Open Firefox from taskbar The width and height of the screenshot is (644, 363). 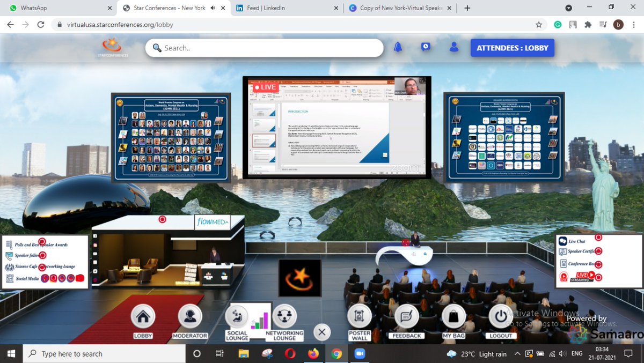[313, 353]
